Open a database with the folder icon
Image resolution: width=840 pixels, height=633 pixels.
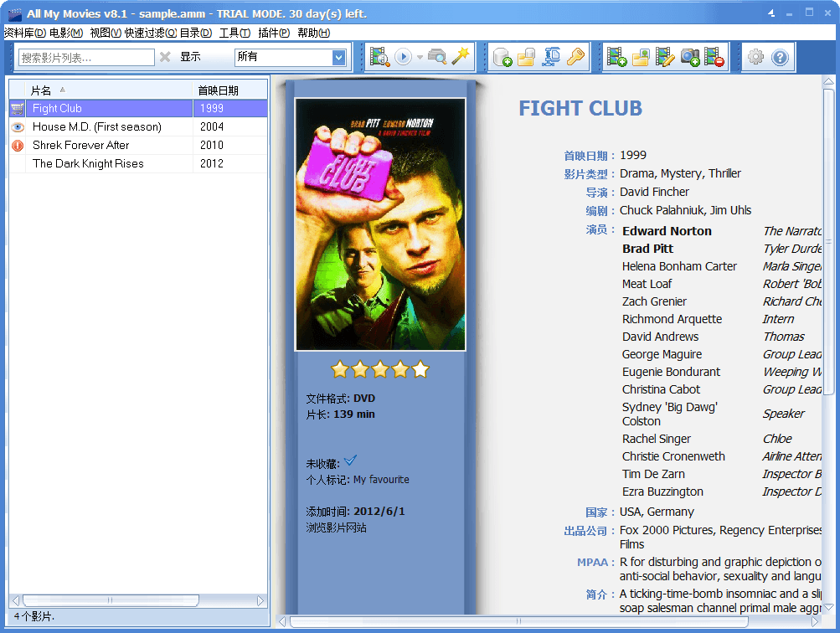[x=527, y=57]
